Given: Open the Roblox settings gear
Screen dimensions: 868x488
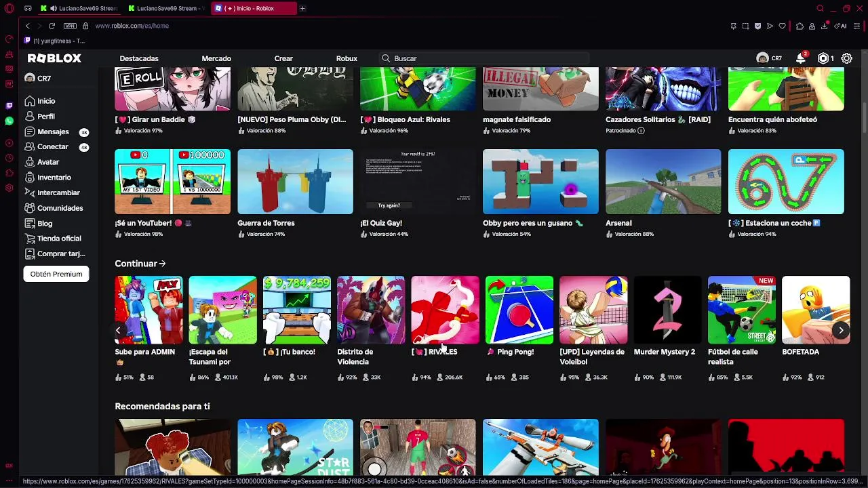Looking at the screenshot, I should click(x=847, y=58).
